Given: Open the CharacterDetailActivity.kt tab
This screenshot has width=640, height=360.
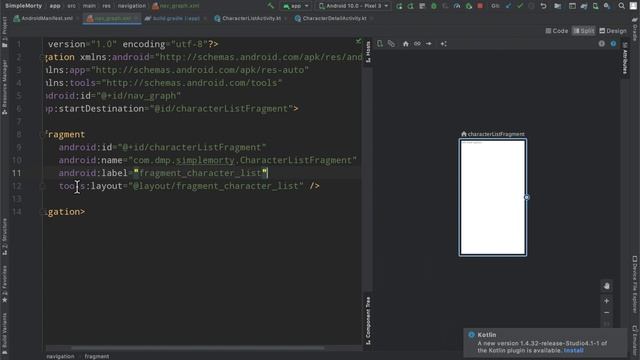Looking at the screenshot, I should (330, 18).
